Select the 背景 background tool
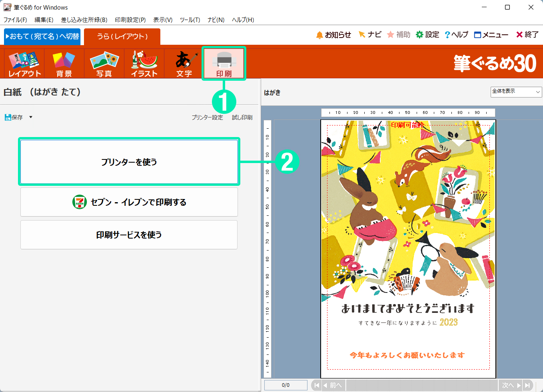The image size is (543, 392). point(64,64)
